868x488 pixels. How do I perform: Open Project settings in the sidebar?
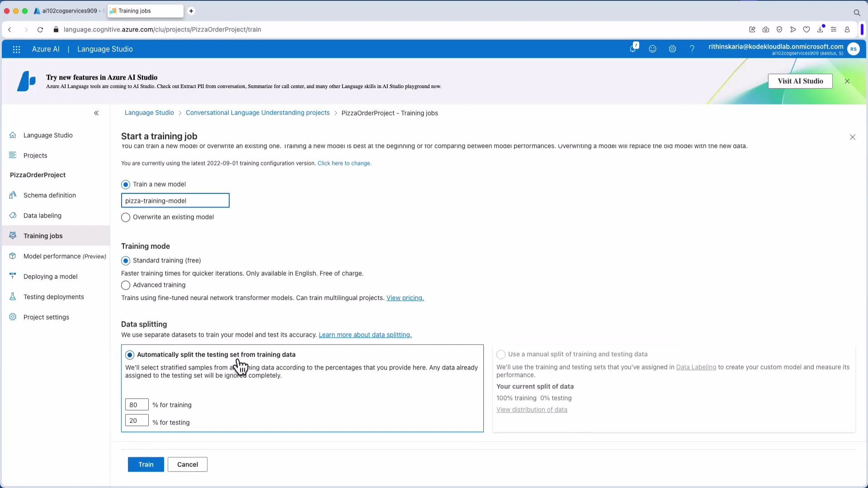[x=46, y=317]
